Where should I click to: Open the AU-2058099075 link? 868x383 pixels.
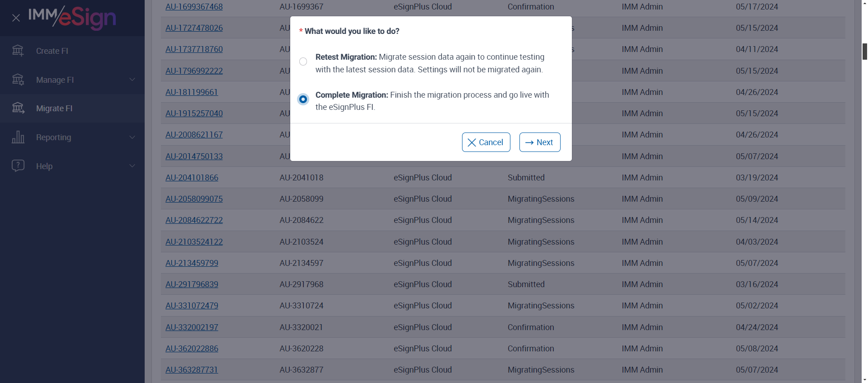pyautogui.click(x=194, y=199)
